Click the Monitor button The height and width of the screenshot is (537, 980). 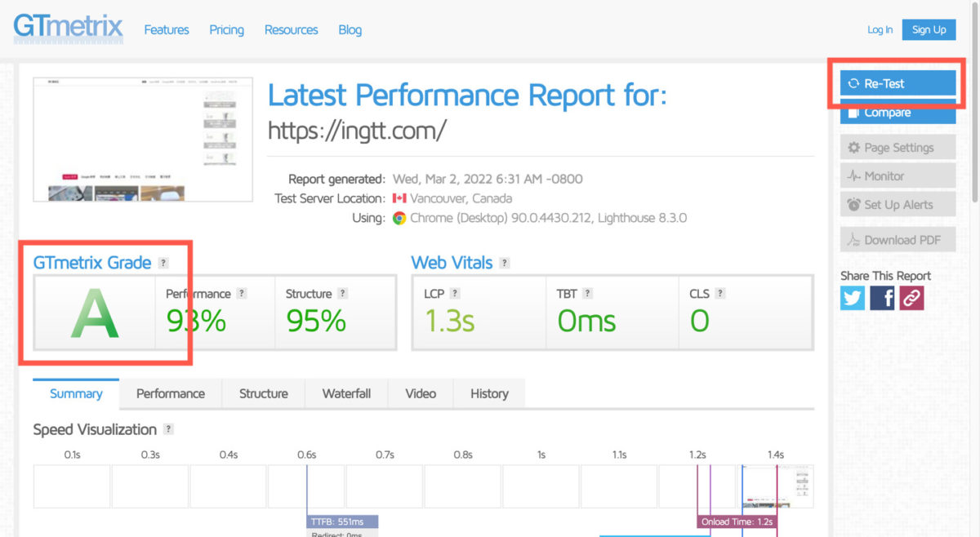[x=898, y=175]
